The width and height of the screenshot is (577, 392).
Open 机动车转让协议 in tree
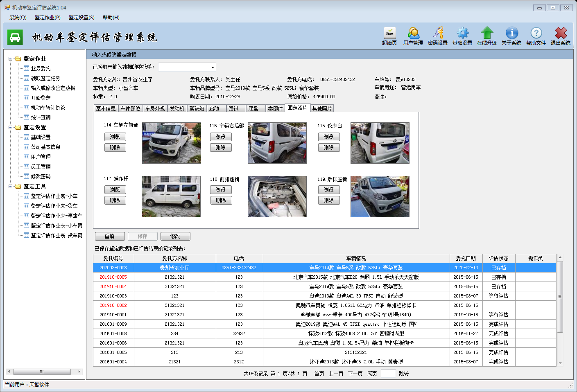48,108
